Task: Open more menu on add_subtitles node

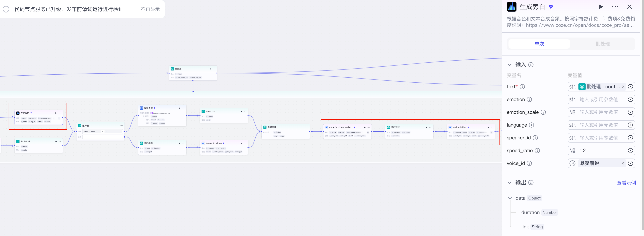Action: (x=492, y=127)
